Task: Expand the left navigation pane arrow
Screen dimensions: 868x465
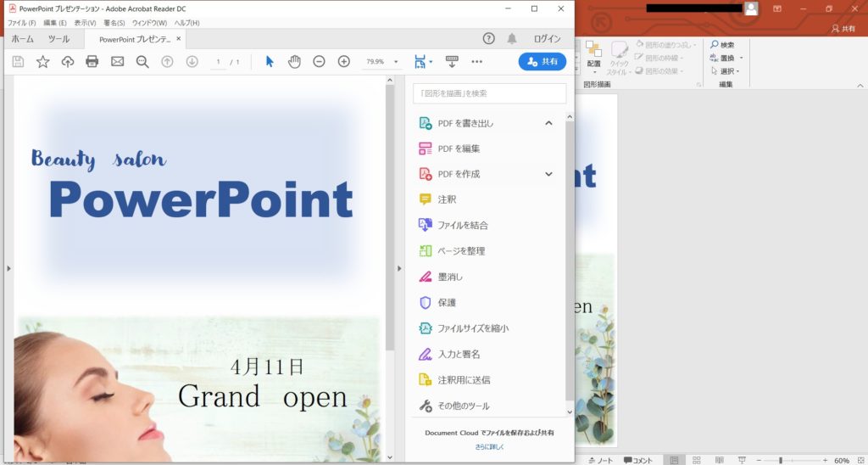Action: click(x=8, y=268)
